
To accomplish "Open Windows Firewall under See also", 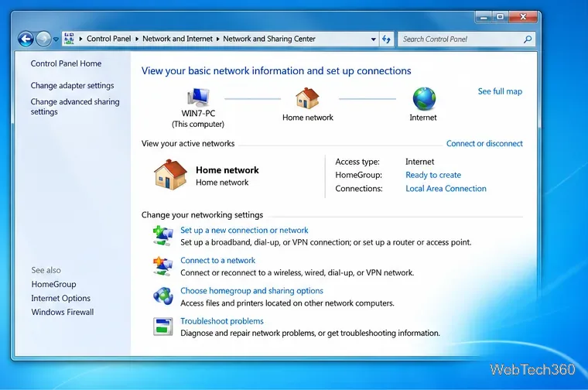I will (63, 312).
